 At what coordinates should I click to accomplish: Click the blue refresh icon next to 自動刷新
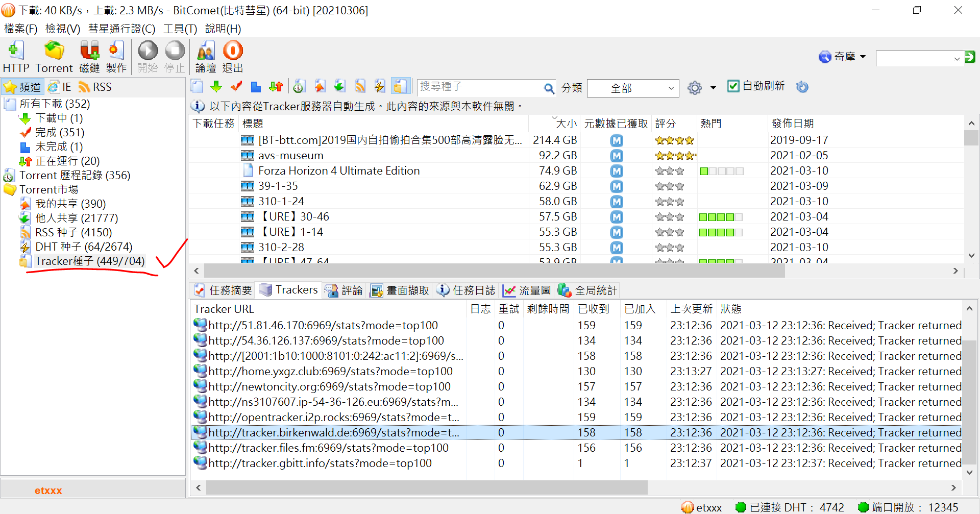point(802,87)
